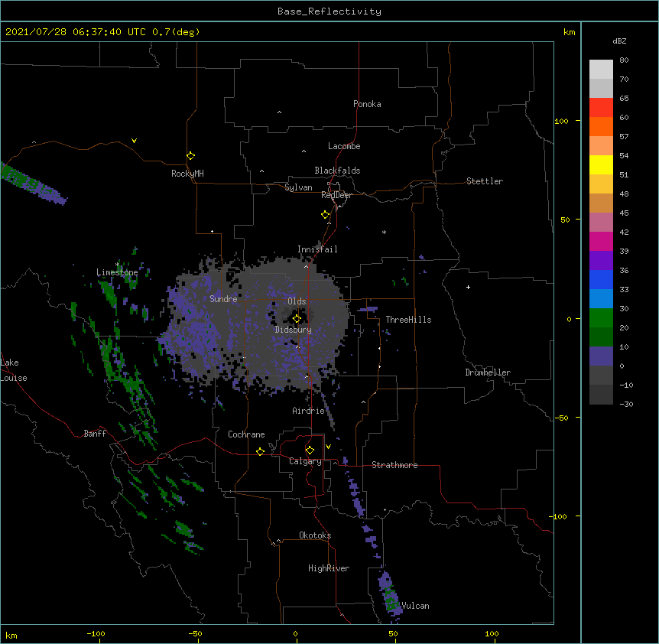
Task: Click the white plus marker north of Drumheller
Action: (468, 287)
